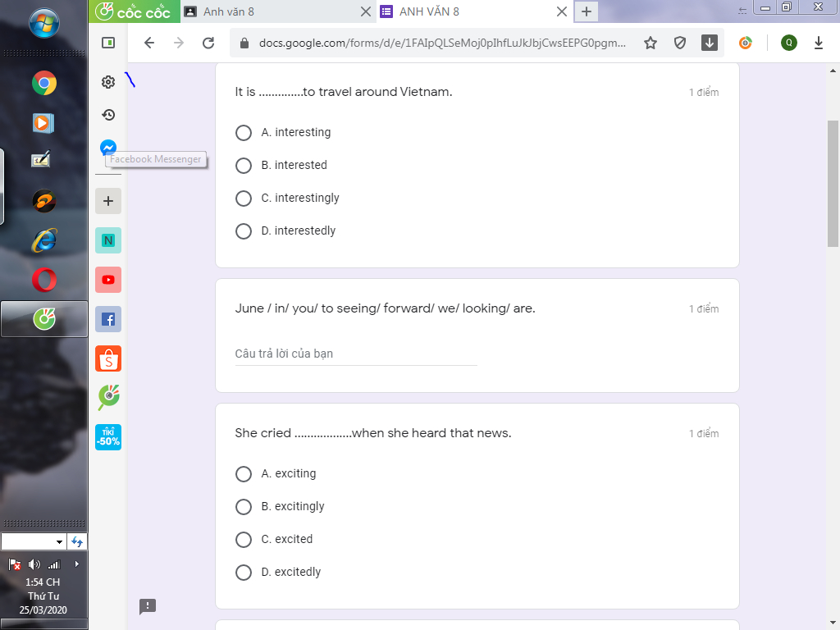
Task: Switch to the ANH VĂN 8 form tab
Action: 466,11
